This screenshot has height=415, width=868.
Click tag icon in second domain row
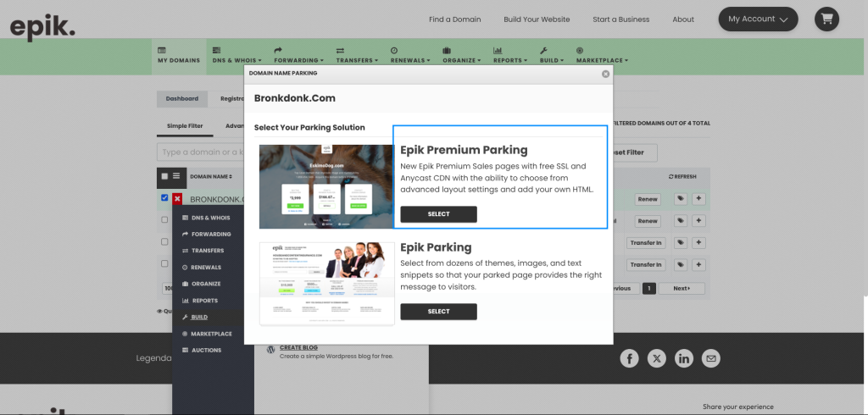click(x=681, y=221)
